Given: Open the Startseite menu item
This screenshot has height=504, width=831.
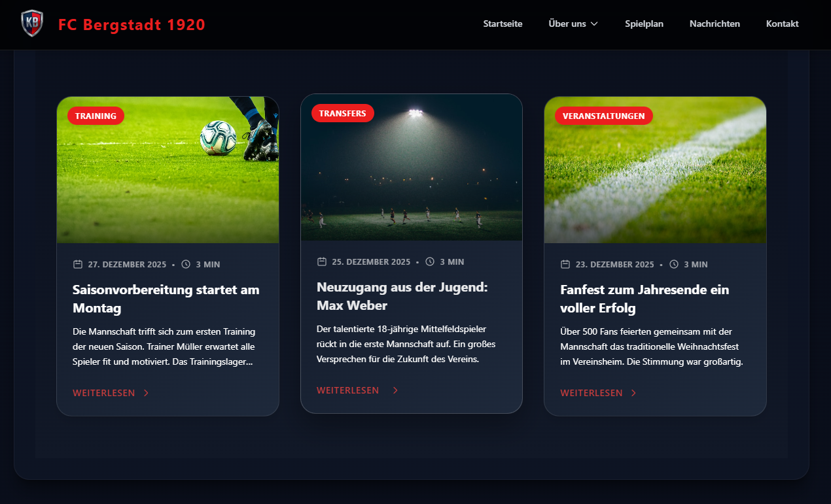Looking at the screenshot, I should pos(503,24).
